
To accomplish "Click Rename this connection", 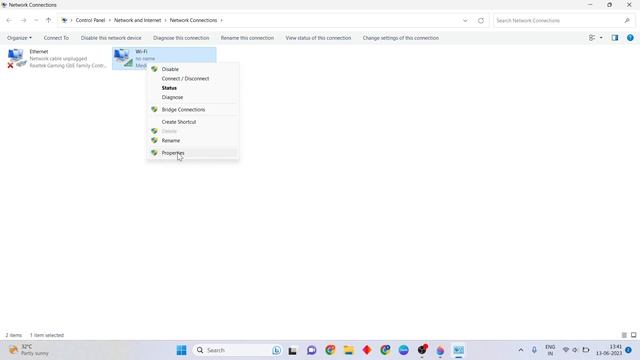I will pos(247,38).
